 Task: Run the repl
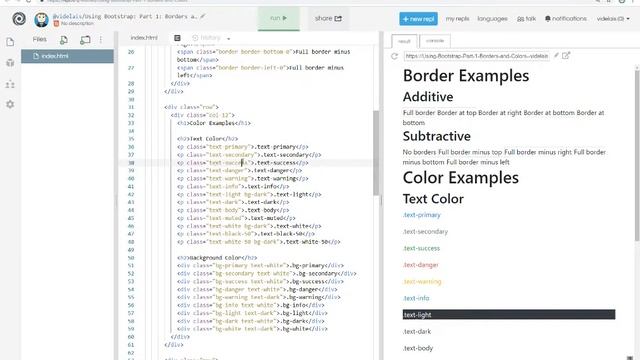[278, 18]
